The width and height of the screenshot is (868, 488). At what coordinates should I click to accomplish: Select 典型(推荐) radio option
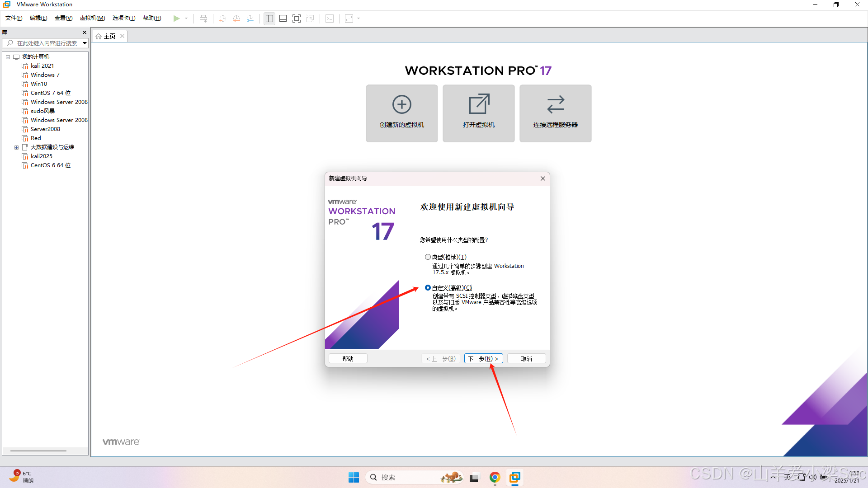coord(428,257)
